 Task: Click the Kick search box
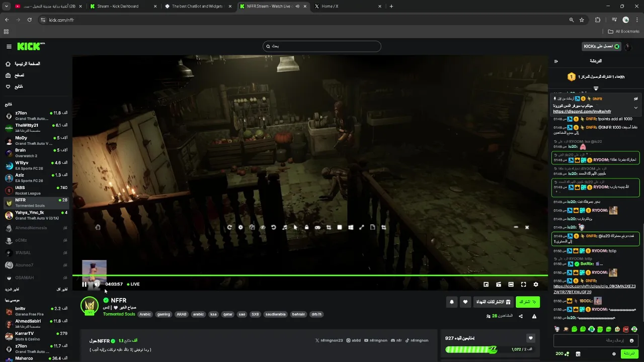322,46
